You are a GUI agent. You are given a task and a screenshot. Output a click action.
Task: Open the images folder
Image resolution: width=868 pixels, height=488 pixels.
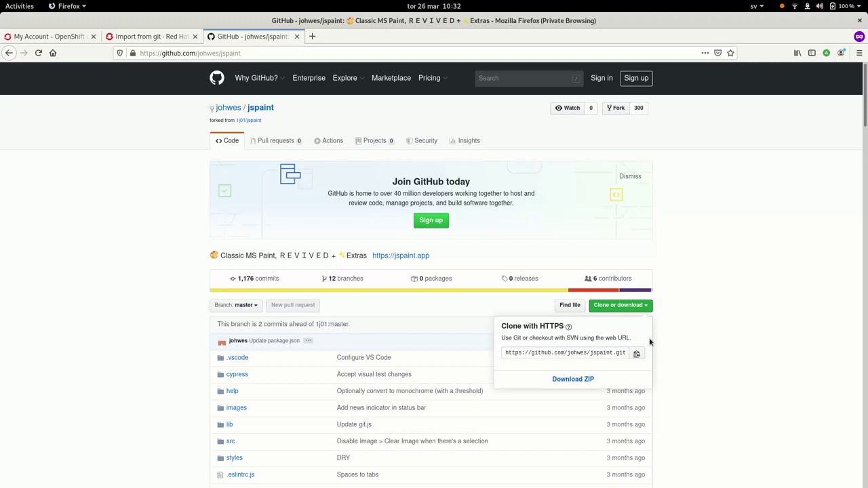(236, 407)
